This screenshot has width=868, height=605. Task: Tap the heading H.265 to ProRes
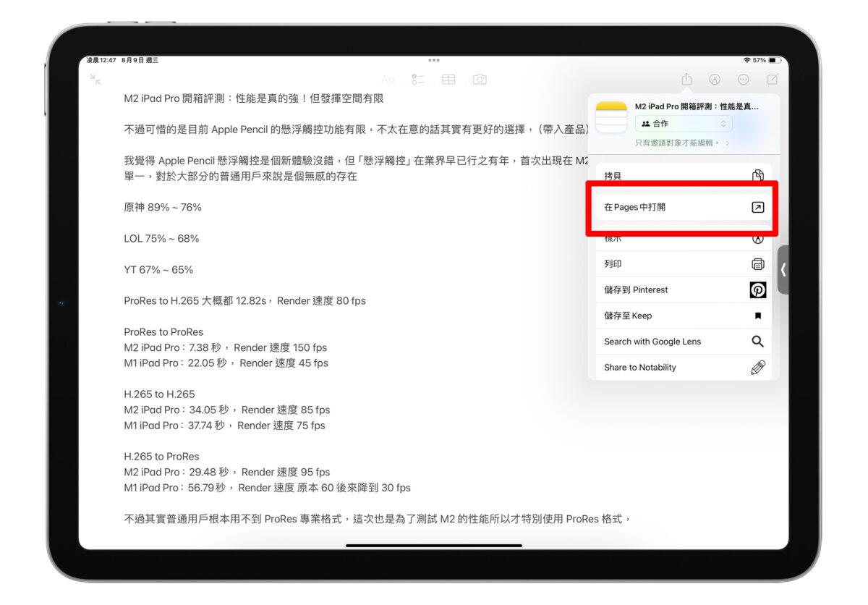[161, 457]
